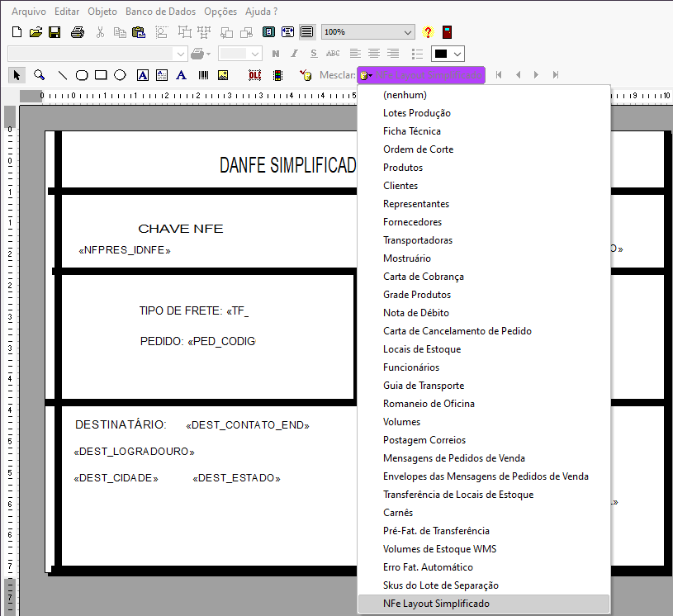Screen dimensions: 673x616
Task: Click the «DEST_LOGRADOURO» field on canvas
Action: pyautogui.click(x=134, y=452)
